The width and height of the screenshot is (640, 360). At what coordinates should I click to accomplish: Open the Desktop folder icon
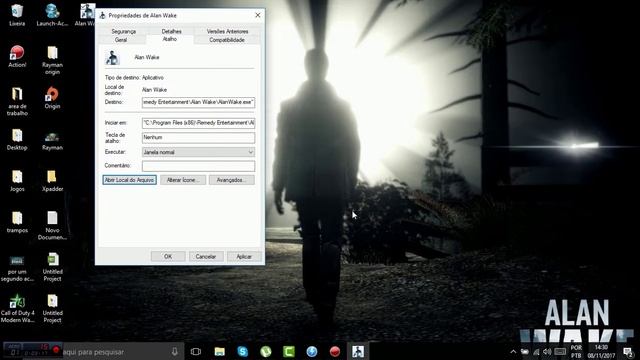pos(17,140)
